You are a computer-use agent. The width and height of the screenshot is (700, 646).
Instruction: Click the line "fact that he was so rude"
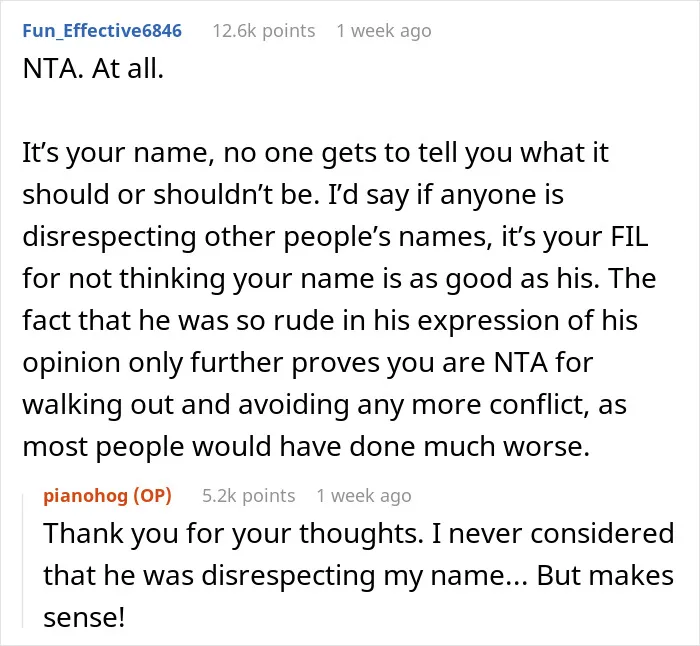330,321
